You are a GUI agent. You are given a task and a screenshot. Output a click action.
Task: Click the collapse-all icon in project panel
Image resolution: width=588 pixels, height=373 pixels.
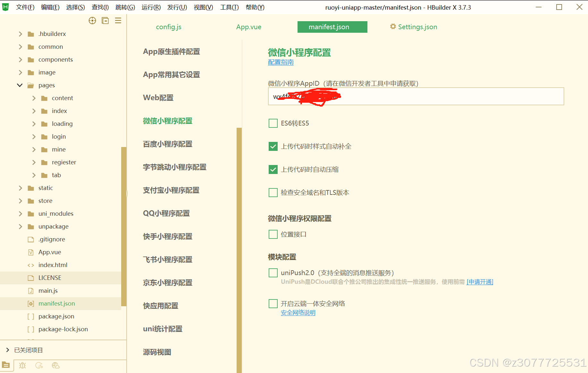click(105, 21)
